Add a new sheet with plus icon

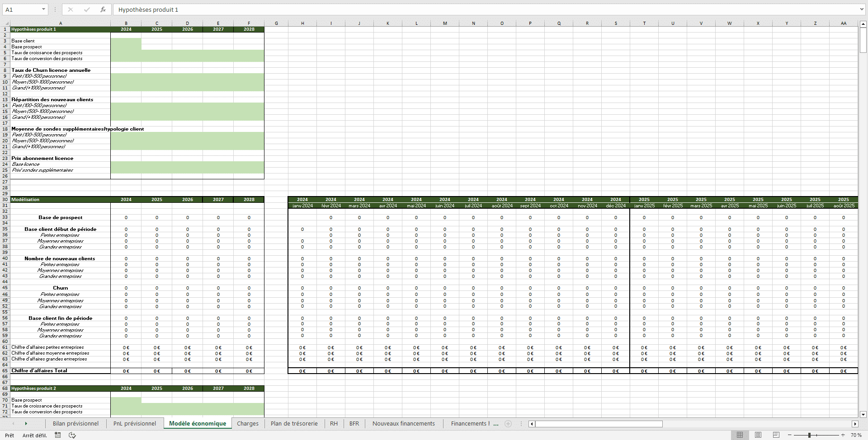click(x=508, y=424)
